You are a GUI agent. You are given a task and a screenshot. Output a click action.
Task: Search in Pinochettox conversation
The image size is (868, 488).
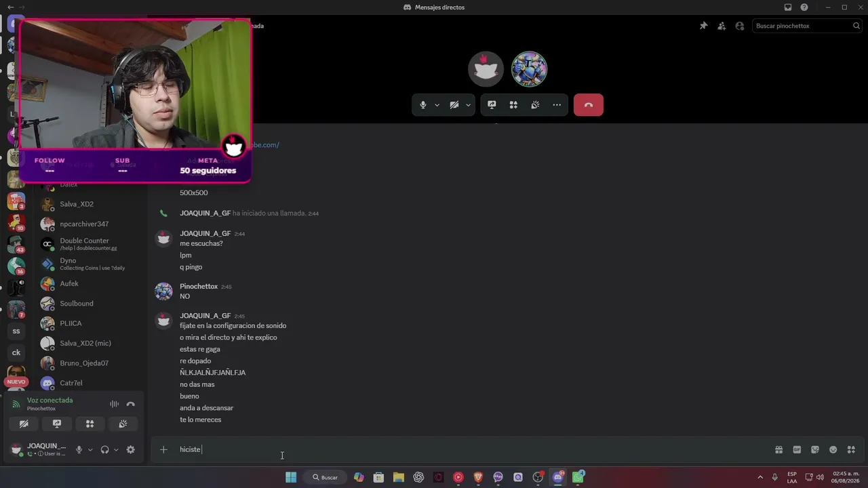point(807,26)
